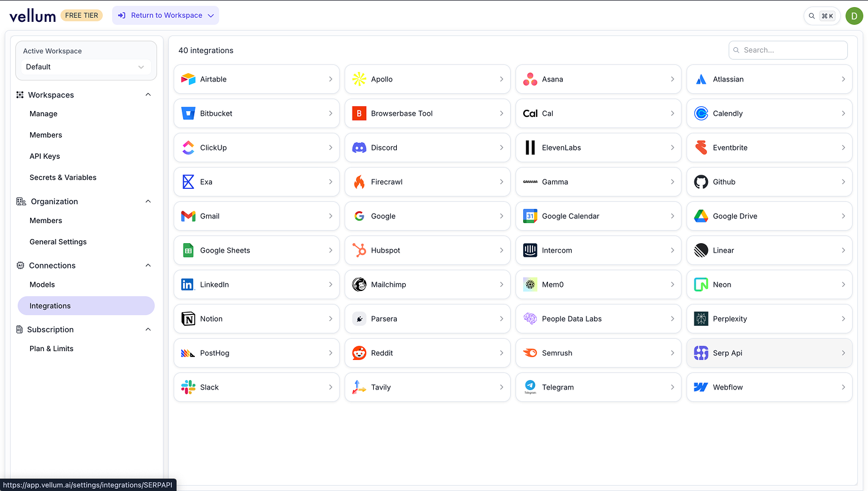868x491 pixels.
Task: Open the user avatar D menu
Action: (854, 16)
